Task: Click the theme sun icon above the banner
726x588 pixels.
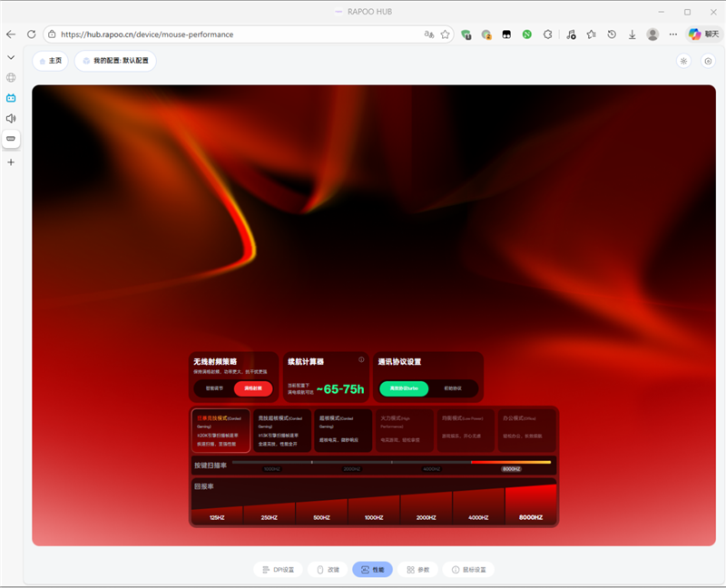Action: [x=685, y=61]
